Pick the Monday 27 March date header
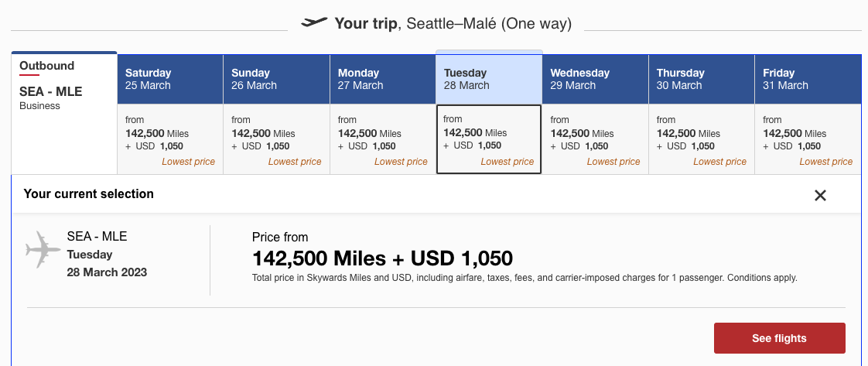Screen dimensions: 868x366 (382, 79)
